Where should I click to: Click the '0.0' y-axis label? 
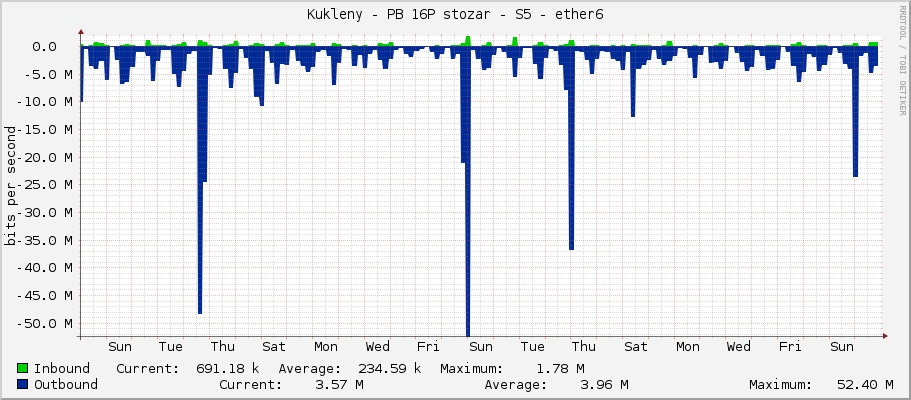click(44, 47)
